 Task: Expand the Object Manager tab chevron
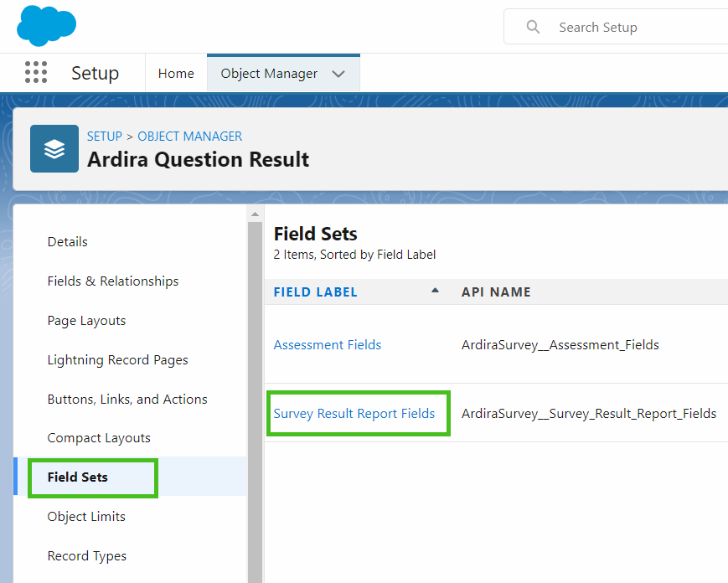(x=338, y=73)
